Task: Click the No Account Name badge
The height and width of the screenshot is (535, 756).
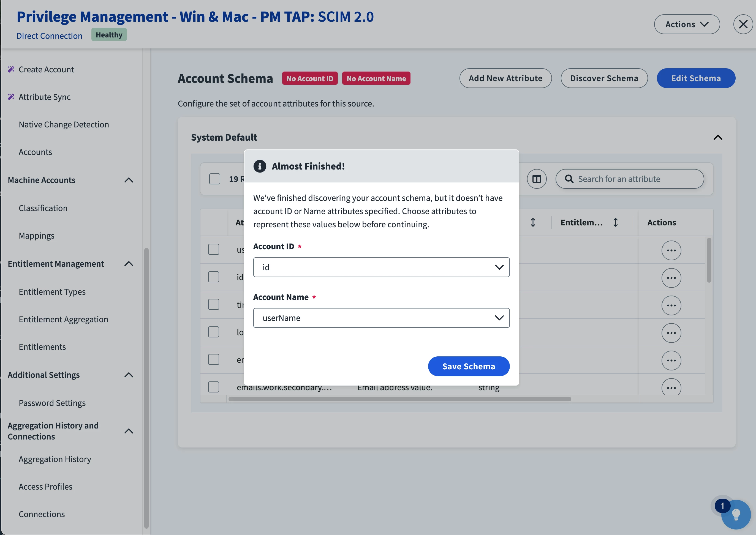Action: coord(376,78)
